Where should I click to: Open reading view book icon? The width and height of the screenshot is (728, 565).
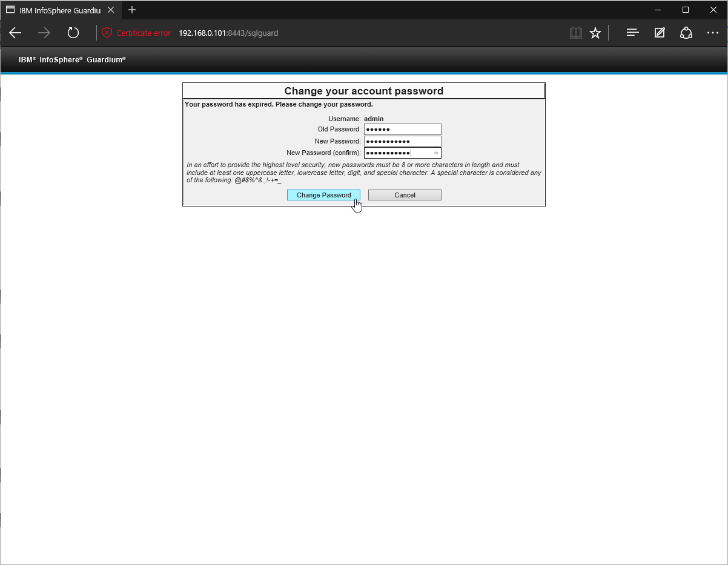[x=575, y=33]
